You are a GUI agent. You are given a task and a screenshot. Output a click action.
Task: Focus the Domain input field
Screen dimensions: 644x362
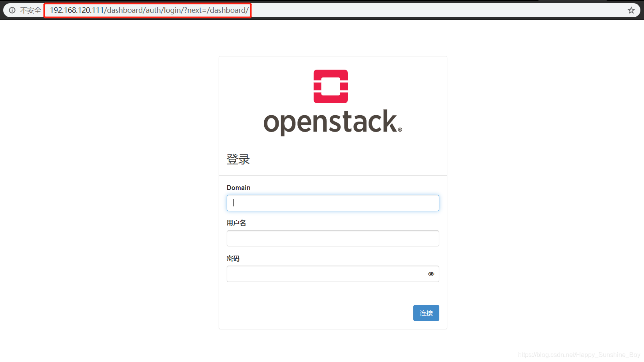333,203
